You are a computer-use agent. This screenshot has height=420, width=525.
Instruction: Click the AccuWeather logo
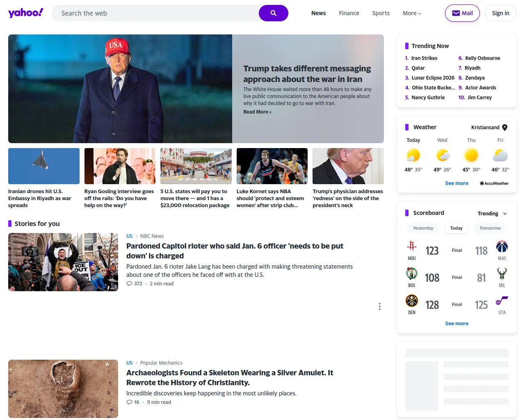(x=494, y=183)
